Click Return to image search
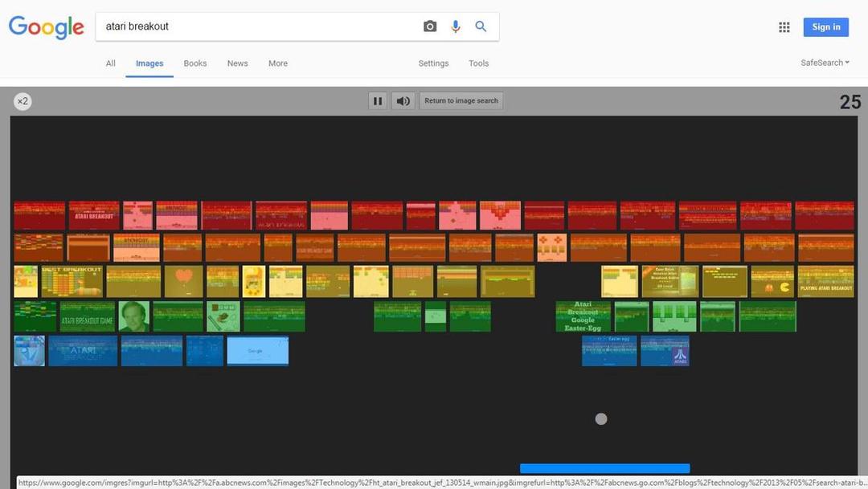This screenshot has width=868, height=489. [461, 100]
